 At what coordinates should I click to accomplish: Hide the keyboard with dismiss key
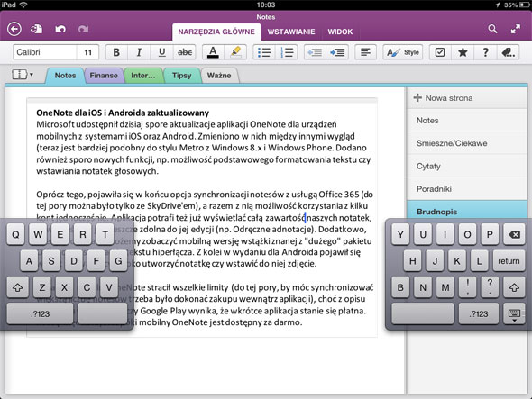click(514, 314)
